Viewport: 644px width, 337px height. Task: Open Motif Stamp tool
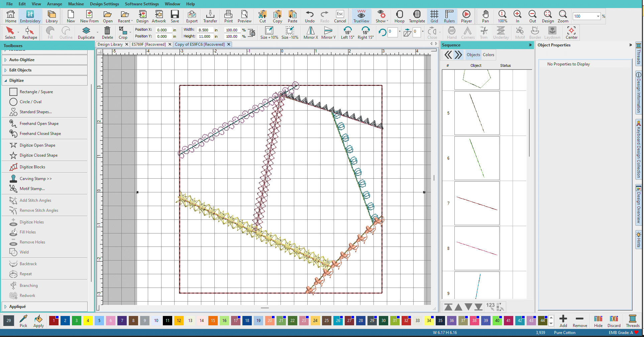pyautogui.click(x=32, y=189)
